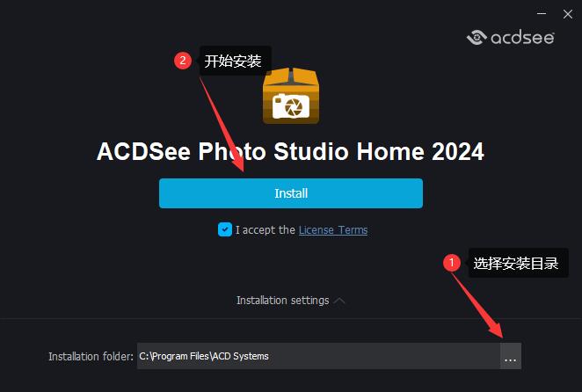The height and width of the screenshot is (392, 582).
Task: Click the ACDSee Photo Studio Home 2024 title
Action: [x=290, y=151]
